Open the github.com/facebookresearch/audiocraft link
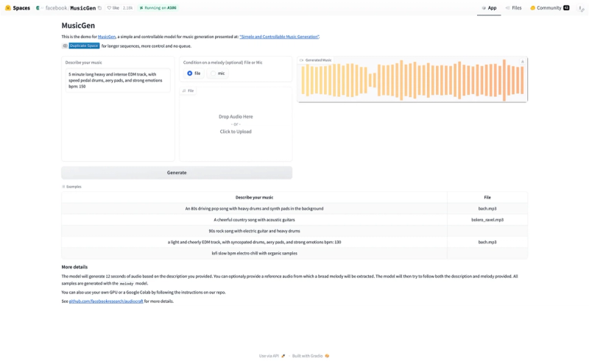 pos(106,301)
